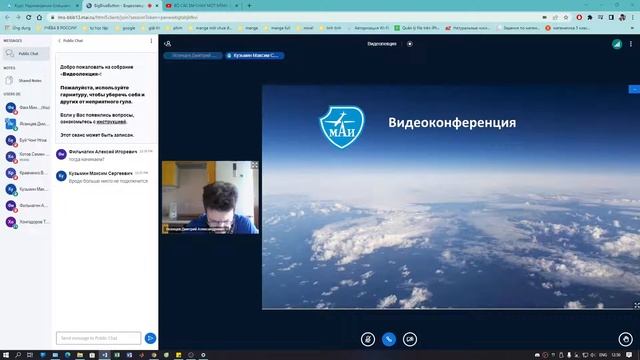This screenshot has height=360, width=640.
Task: Show more bookmarks chevron
Action: click(632, 28)
